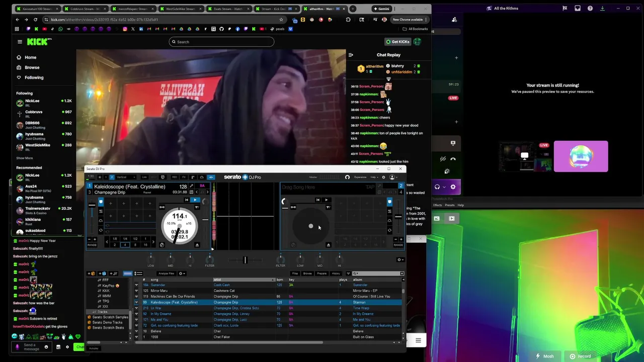The width and height of the screenshot is (644, 362).
Task: Eject the track from deck 1
Action: click(197, 245)
